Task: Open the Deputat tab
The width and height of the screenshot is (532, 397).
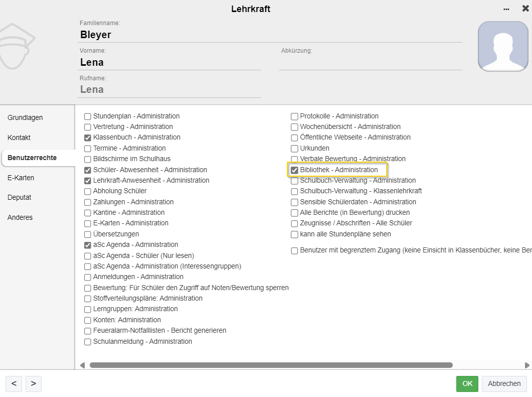Action: [x=20, y=197]
